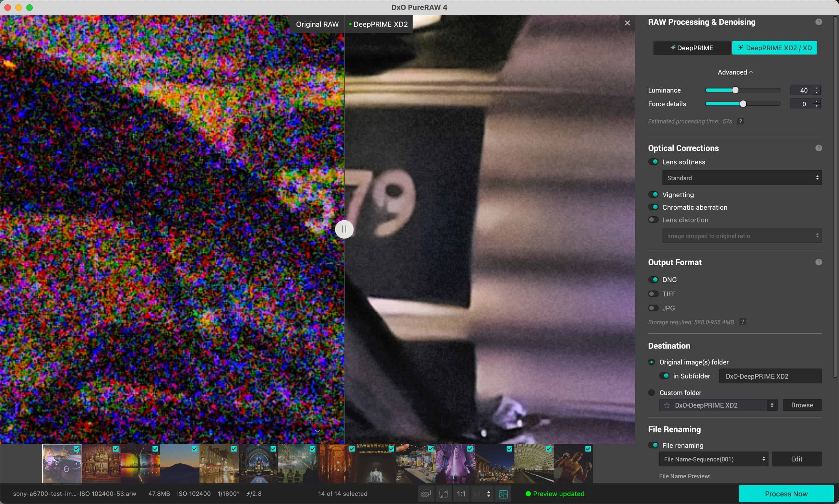The width and height of the screenshot is (839, 504).
Task: Enable TIFF output format
Action: point(653,294)
